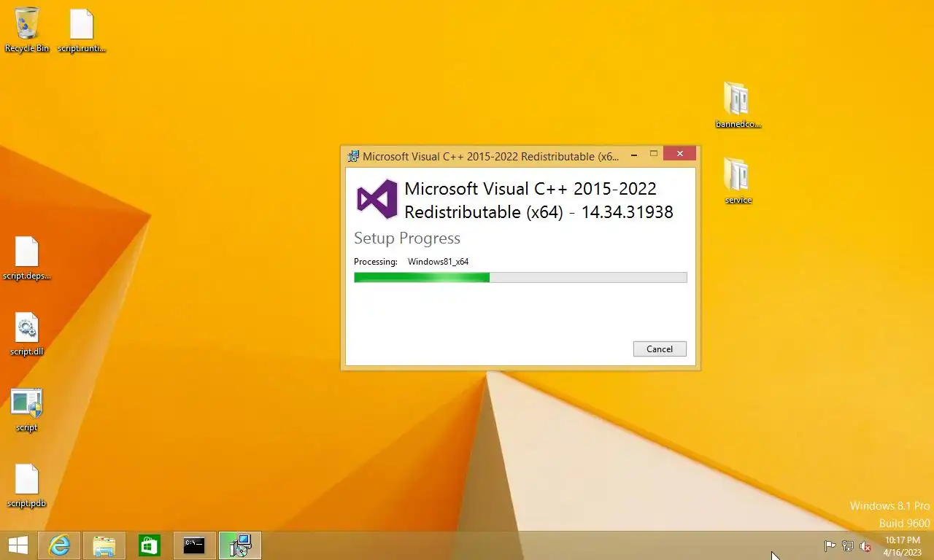The height and width of the screenshot is (560, 934).
Task: Select the script.runti... file on desktop
Action: point(82,31)
